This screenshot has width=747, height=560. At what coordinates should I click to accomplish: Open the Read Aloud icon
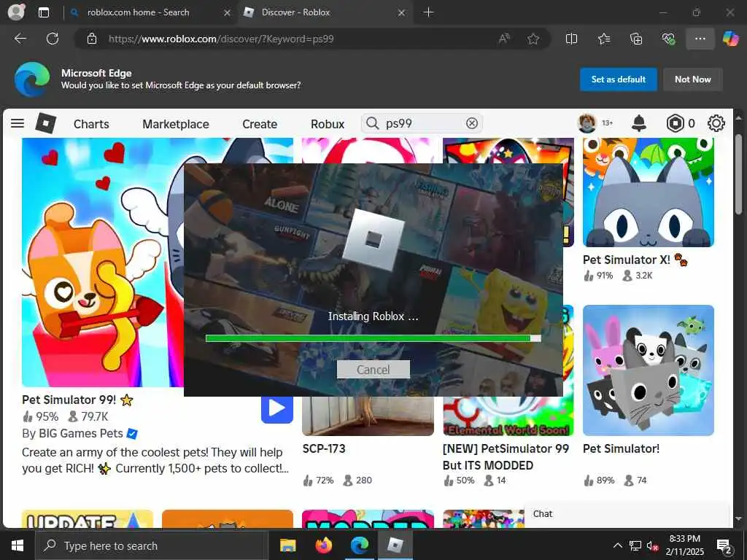[504, 39]
